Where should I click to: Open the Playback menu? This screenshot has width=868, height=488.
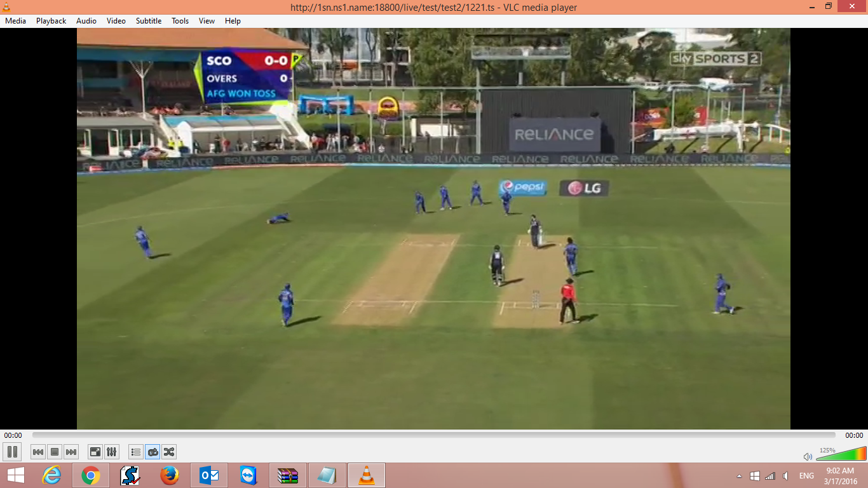pyautogui.click(x=51, y=21)
